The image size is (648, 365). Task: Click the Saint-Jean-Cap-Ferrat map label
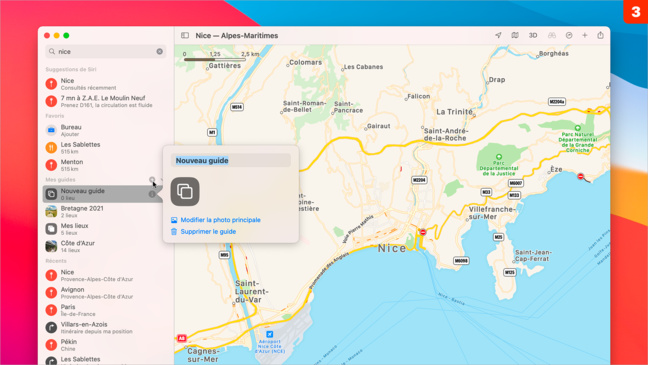(533, 255)
